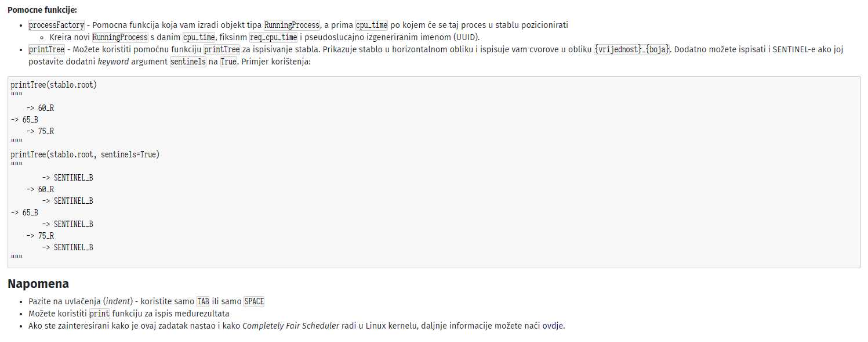
Task: Click the Napomena section heading
Action: [x=38, y=284]
